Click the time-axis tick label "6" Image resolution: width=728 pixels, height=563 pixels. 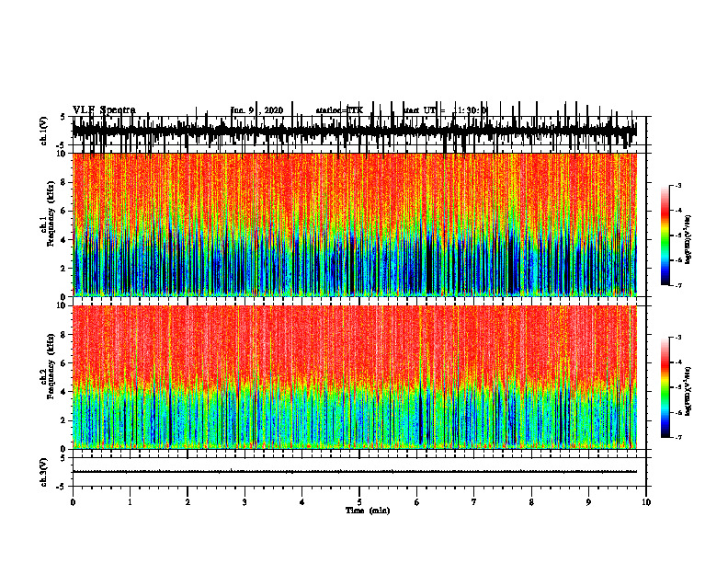[417, 502]
